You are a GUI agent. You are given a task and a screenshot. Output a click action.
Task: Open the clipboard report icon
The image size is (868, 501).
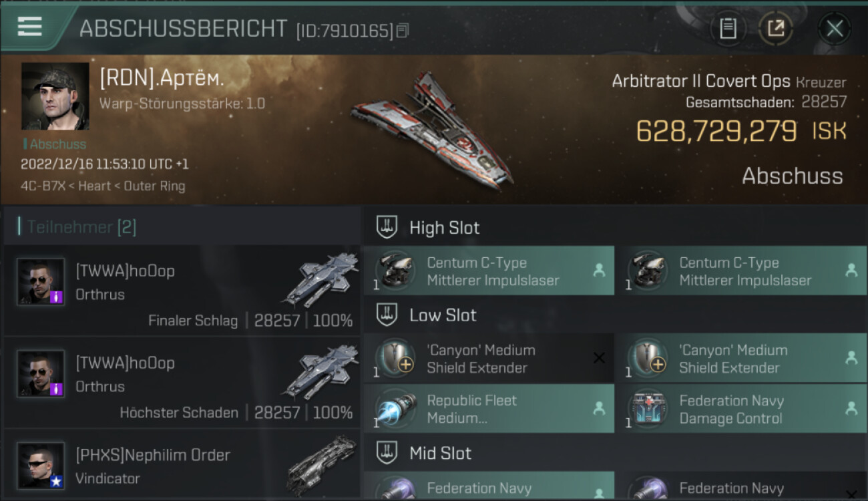coord(728,29)
